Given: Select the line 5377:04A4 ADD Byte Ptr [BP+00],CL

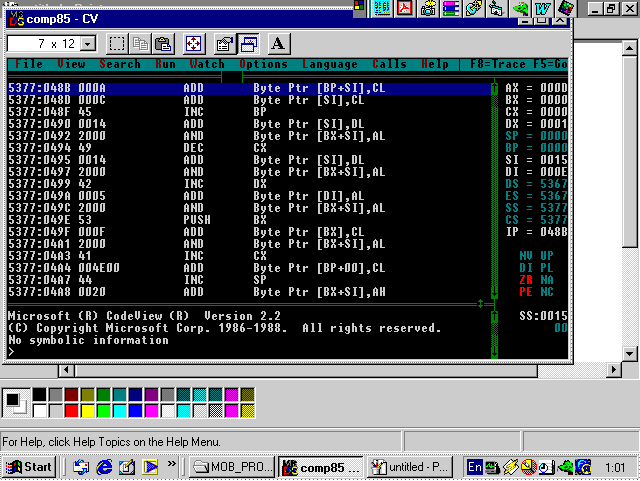Looking at the screenshot, I should (x=249, y=268).
